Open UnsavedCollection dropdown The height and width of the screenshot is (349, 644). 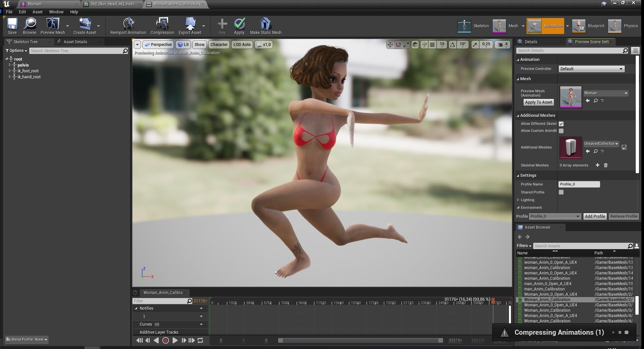point(601,144)
